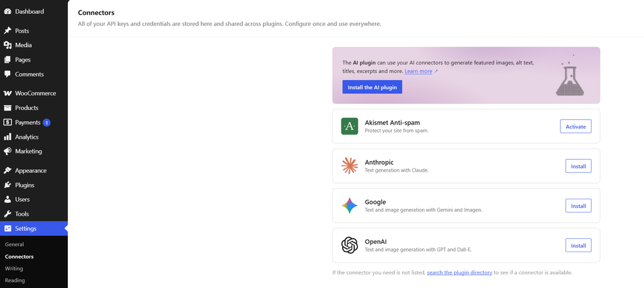
Task: Open the Media library icon
Action: coord(8,45)
